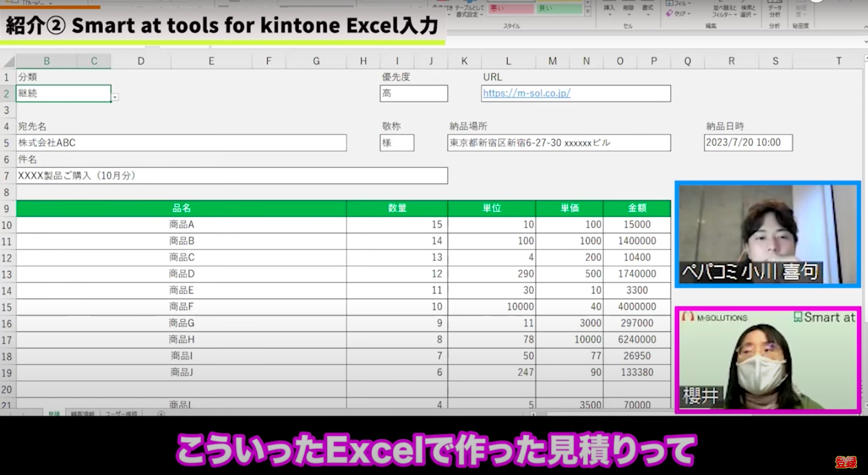Expand the dropdown arrow on cell B2

pos(114,97)
